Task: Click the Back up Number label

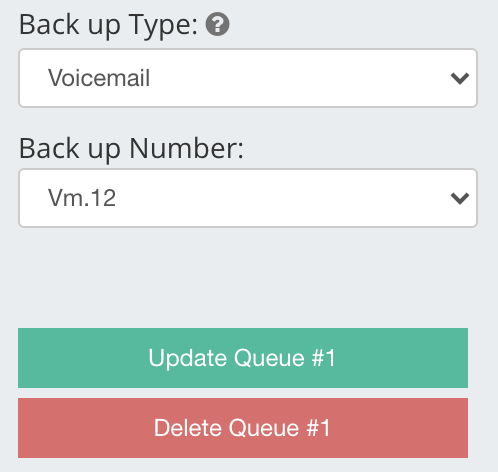Action: pyautogui.click(x=131, y=149)
